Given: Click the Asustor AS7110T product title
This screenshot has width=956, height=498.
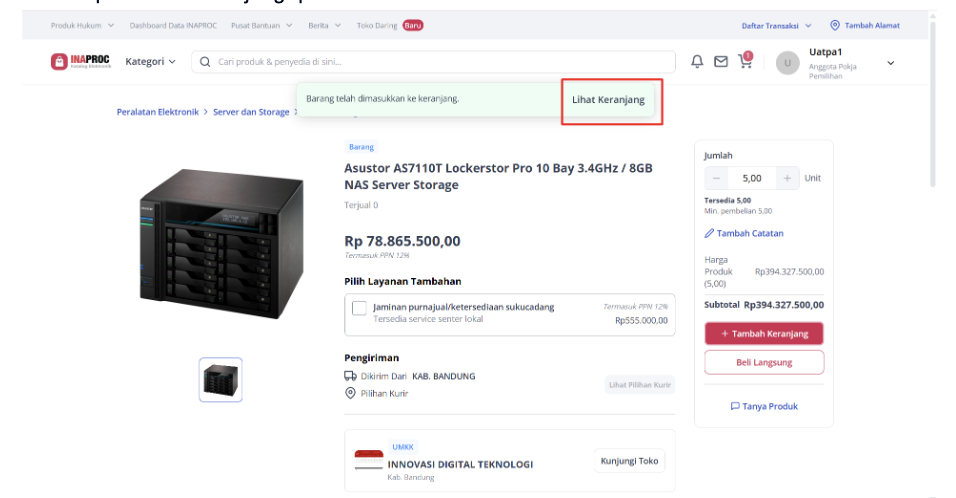Looking at the screenshot, I should coord(498,176).
